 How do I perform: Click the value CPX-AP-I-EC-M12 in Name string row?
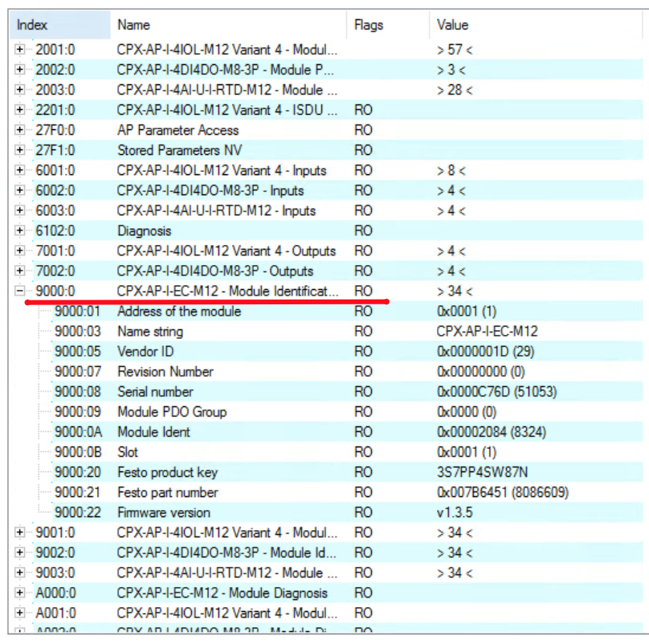(x=488, y=332)
